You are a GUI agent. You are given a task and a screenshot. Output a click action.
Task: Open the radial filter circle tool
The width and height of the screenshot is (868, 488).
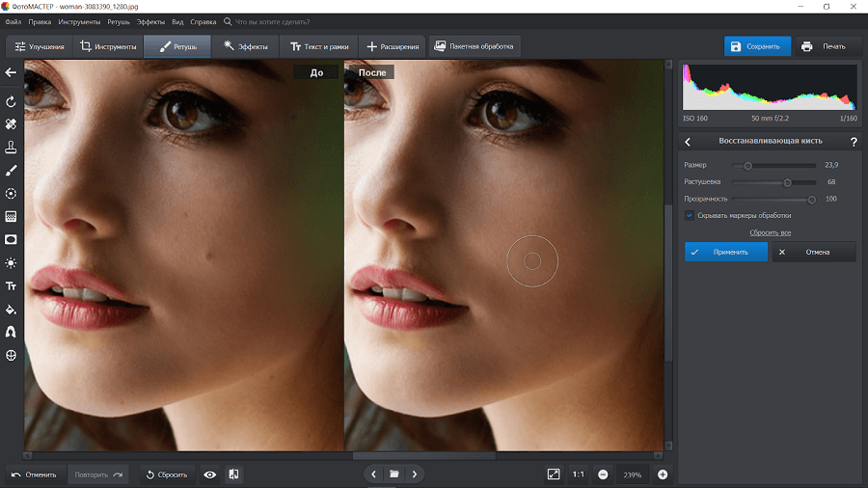(11, 194)
